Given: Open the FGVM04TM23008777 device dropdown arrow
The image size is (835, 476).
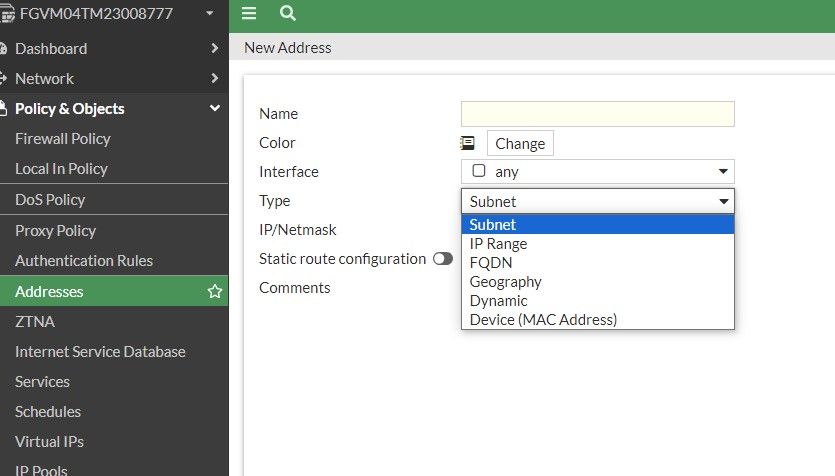Looking at the screenshot, I should (x=209, y=14).
